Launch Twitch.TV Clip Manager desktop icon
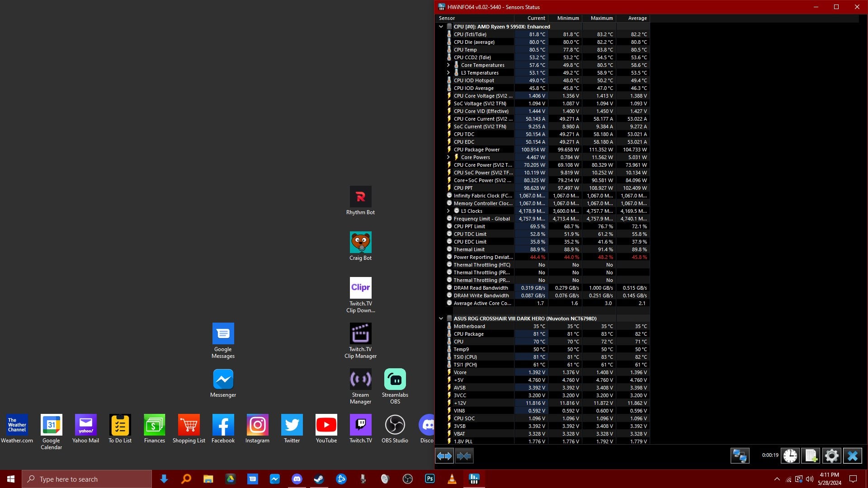Image resolution: width=868 pixels, height=488 pixels. click(x=360, y=341)
